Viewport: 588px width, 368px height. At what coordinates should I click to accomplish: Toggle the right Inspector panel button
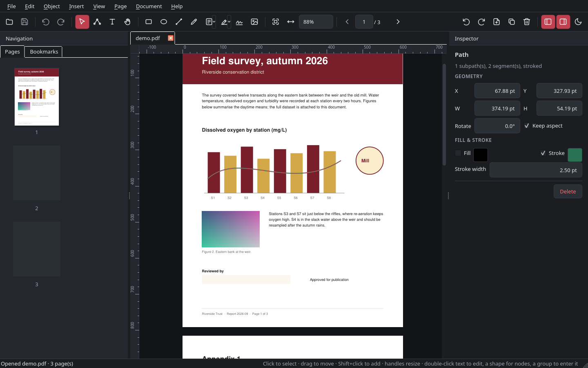[563, 22]
